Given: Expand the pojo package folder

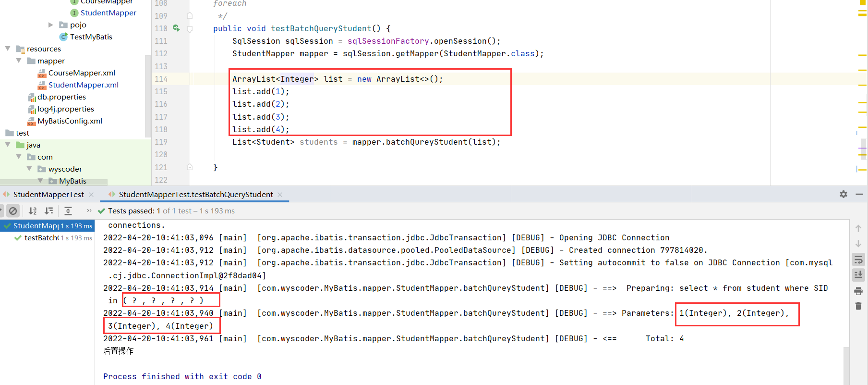Looking at the screenshot, I should point(50,25).
